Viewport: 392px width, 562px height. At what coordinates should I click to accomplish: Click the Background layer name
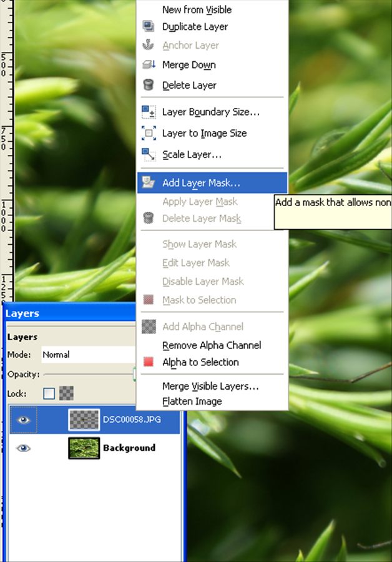129,448
